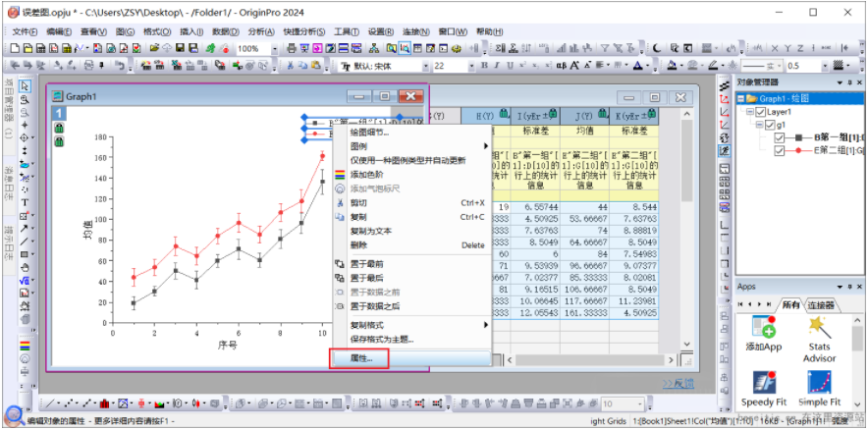
Task: Click the Paste clipboard icon in toolbar
Action: (x=315, y=66)
